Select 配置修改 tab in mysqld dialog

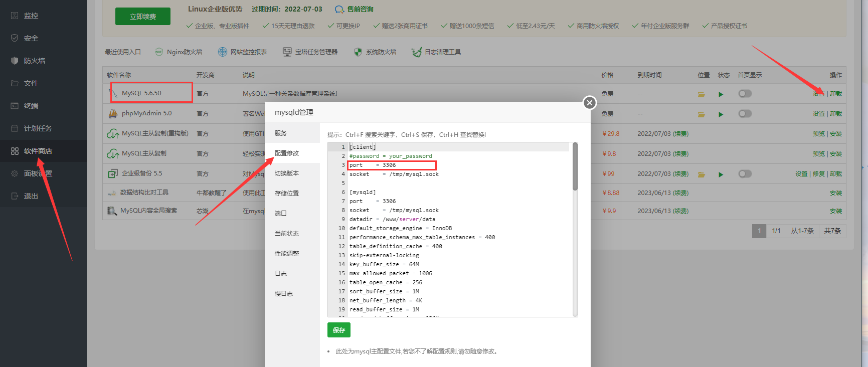coord(292,153)
